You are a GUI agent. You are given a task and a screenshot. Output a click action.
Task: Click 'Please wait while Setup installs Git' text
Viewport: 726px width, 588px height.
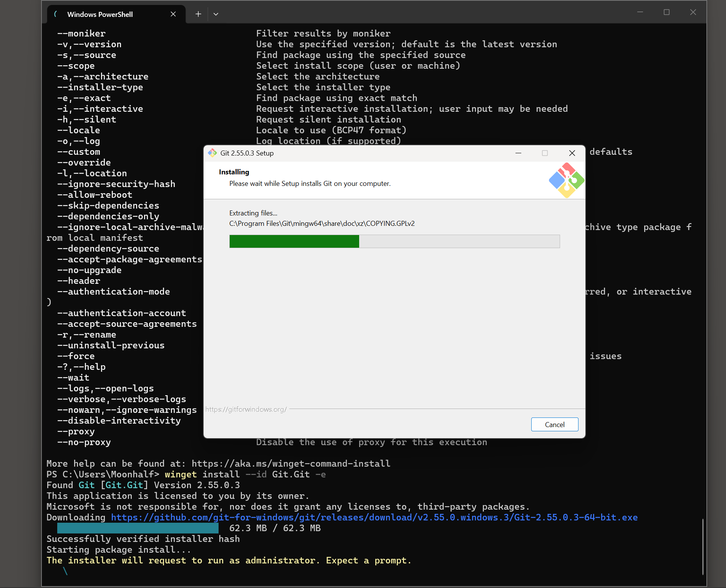click(310, 184)
